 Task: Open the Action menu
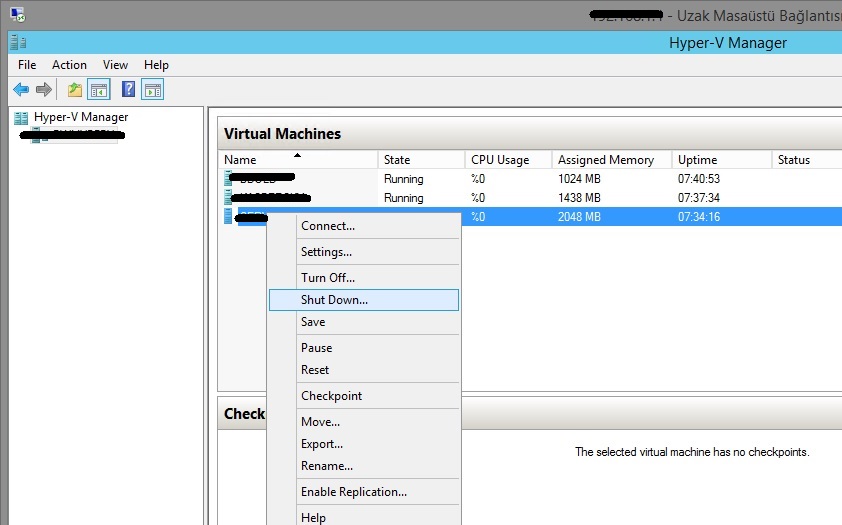tap(69, 65)
